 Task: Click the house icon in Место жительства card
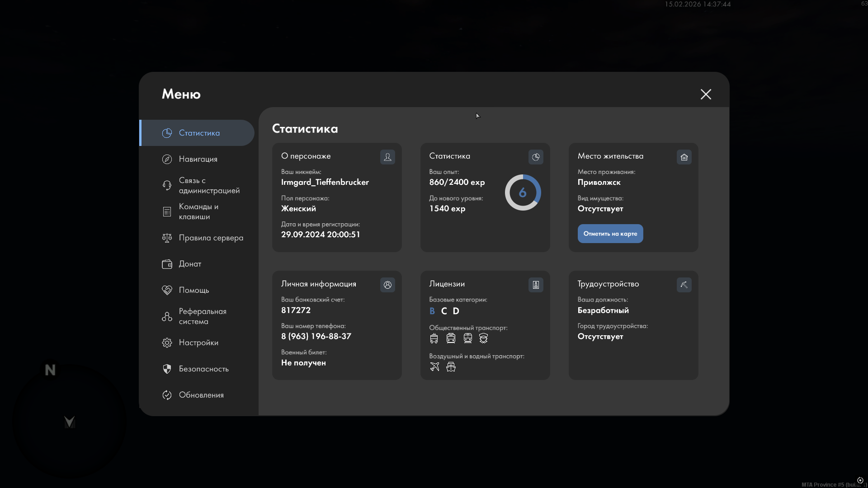pyautogui.click(x=684, y=157)
